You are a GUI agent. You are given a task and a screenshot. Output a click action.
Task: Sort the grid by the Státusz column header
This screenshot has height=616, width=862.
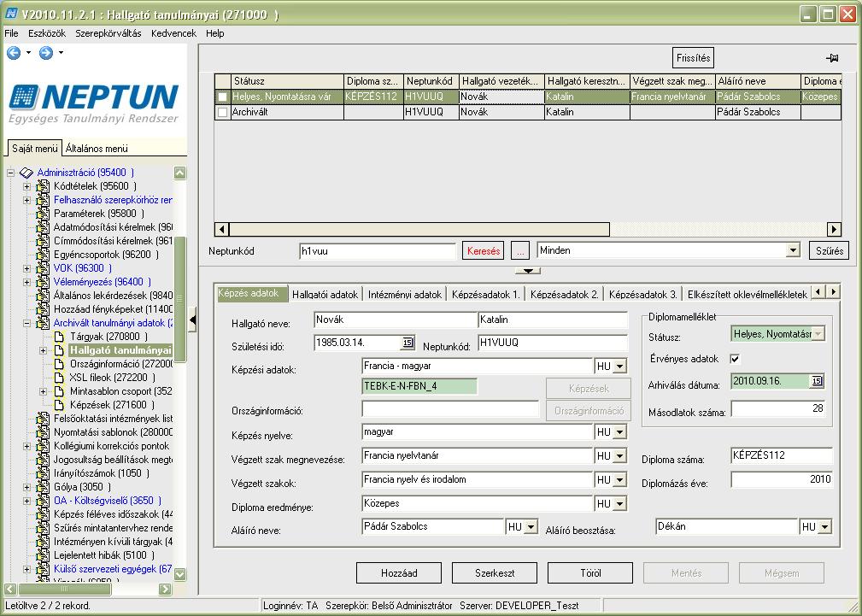288,81
